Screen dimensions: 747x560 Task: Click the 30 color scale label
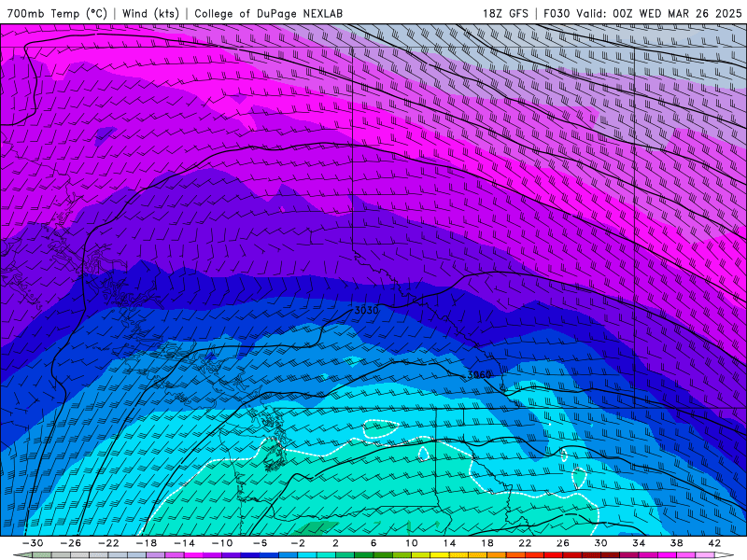pos(600,543)
